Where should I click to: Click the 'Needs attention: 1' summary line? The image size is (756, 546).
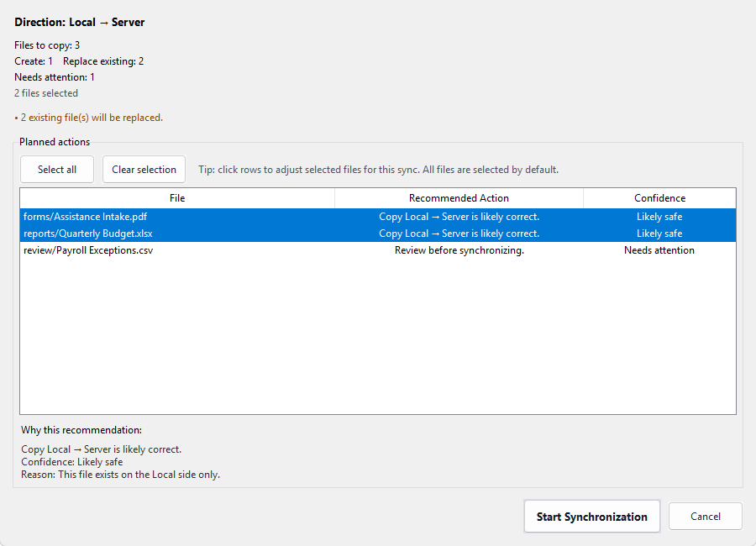(55, 77)
